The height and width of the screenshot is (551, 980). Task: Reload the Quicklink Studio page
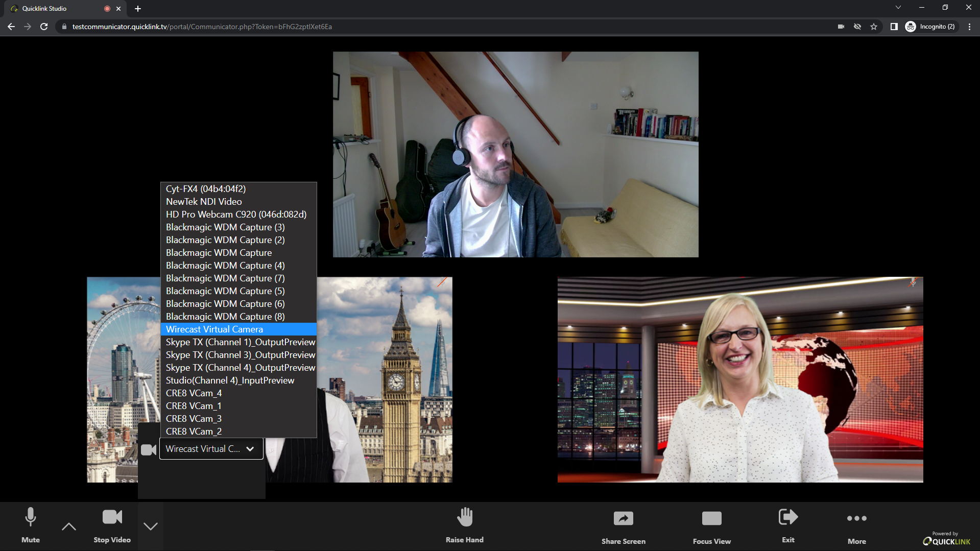44,27
